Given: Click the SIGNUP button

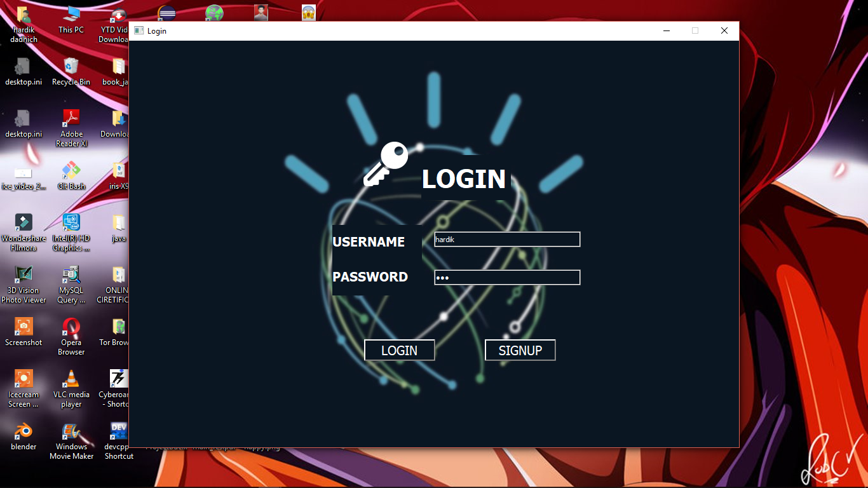Looking at the screenshot, I should tap(520, 350).
